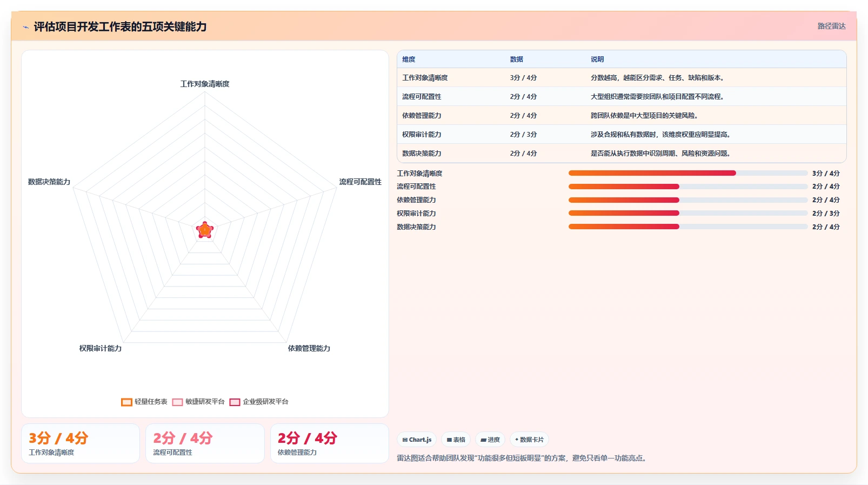The width and height of the screenshot is (868, 485).
Task: Click the 依赖管理能力 progress bar
Action: click(688, 200)
